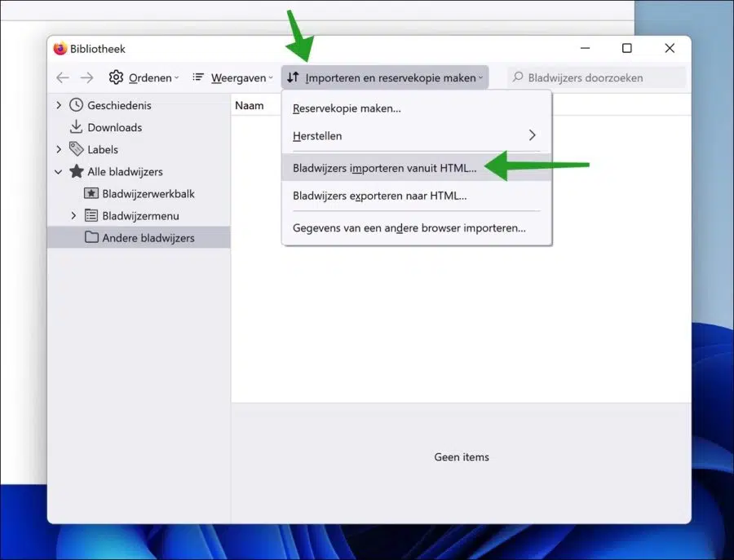Select Downloads in the sidebar
734x560 pixels.
(115, 127)
